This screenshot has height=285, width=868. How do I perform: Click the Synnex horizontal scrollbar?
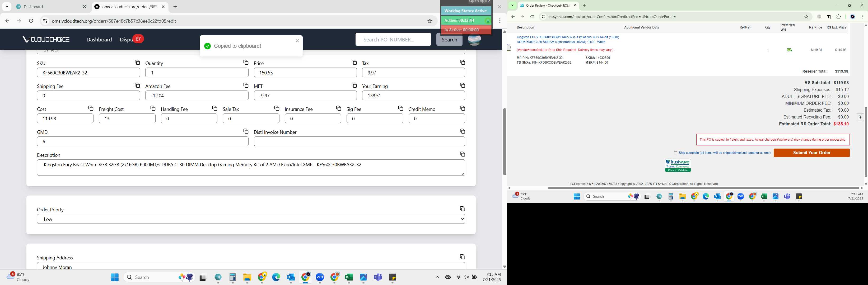[x=703, y=188]
